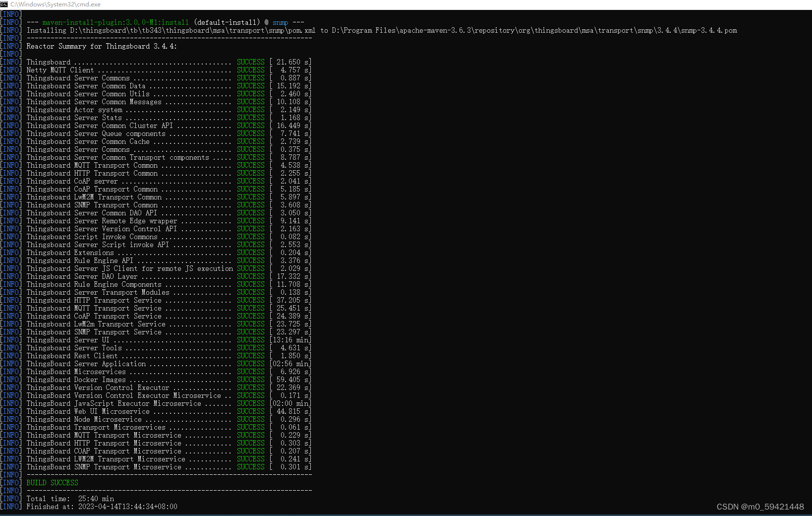Click the Netty MQTT Client SUCCESS label
Viewport: 812px width, 516px height.
click(251, 69)
